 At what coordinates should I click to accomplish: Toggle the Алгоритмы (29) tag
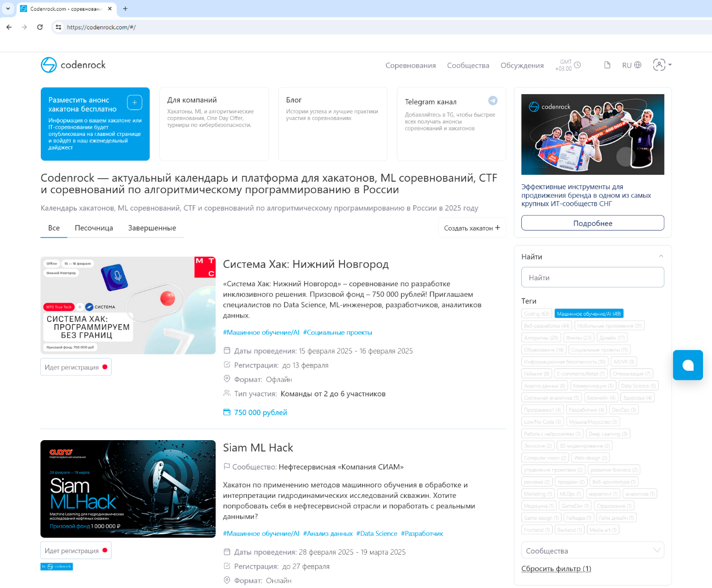coord(541,338)
